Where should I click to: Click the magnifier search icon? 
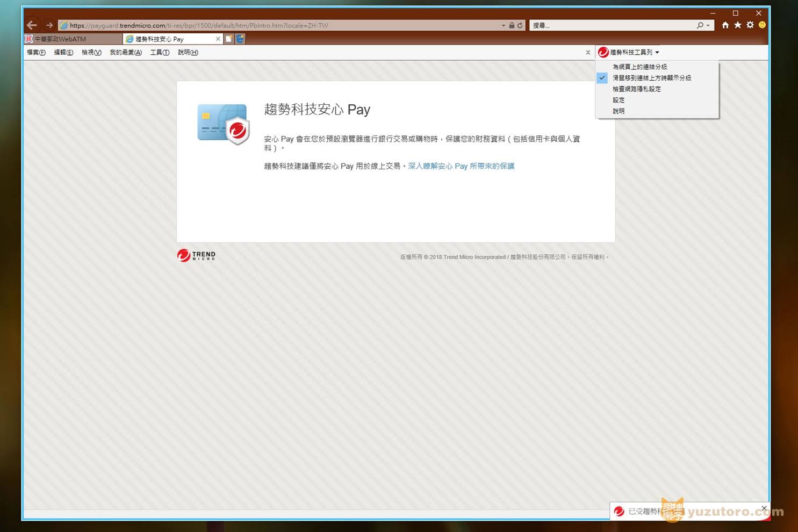(x=700, y=25)
